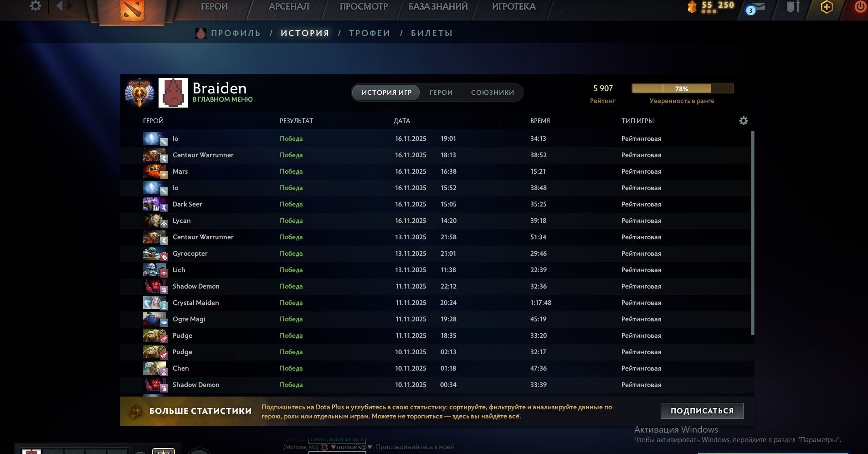Click the red power quit icon
Viewport: 868px width, 454px height.
[859, 7]
